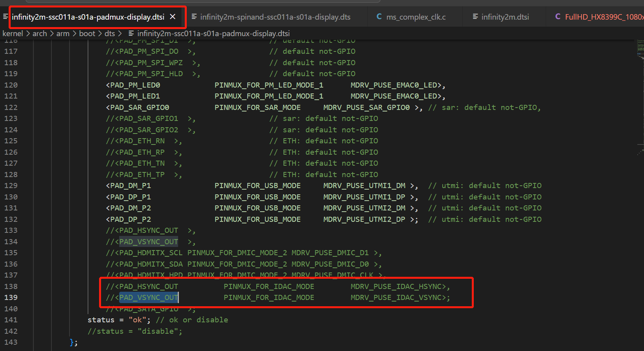Click the file icon of the active padmux-display tab
The width and height of the screenshot is (644, 351).
6,16
